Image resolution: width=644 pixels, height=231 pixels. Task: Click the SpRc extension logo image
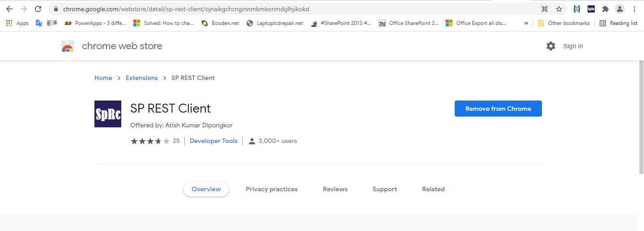pyautogui.click(x=108, y=114)
